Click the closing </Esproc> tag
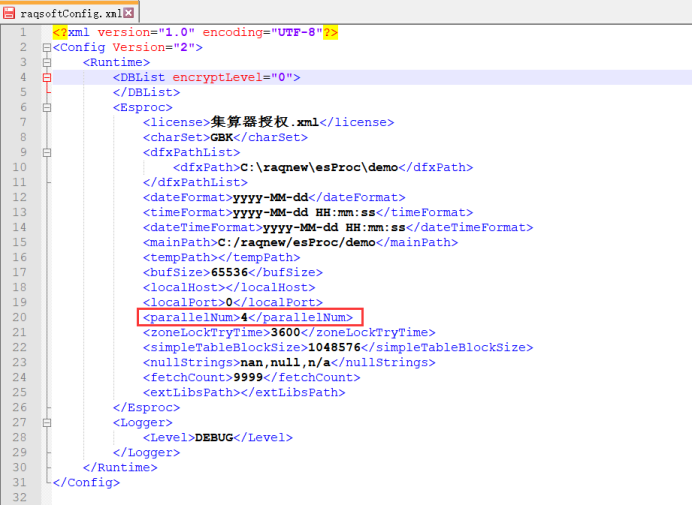Viewport: 692px width, 506px height. pos(147,408)
